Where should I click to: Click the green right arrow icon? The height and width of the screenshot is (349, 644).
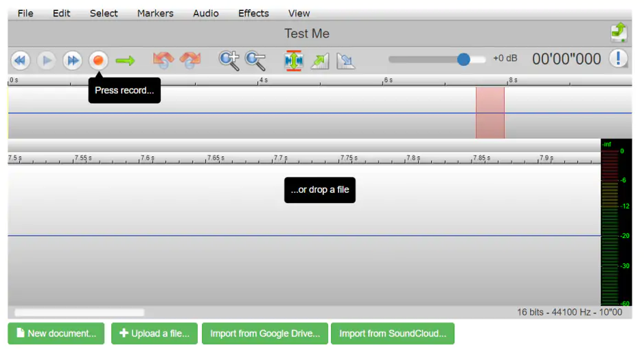pos(125,60)
